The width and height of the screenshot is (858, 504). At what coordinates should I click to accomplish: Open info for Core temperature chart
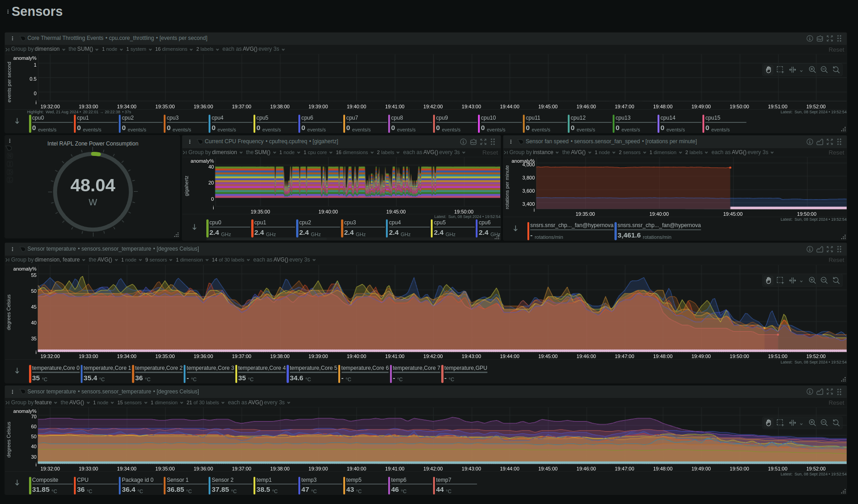tap(809, 249)
